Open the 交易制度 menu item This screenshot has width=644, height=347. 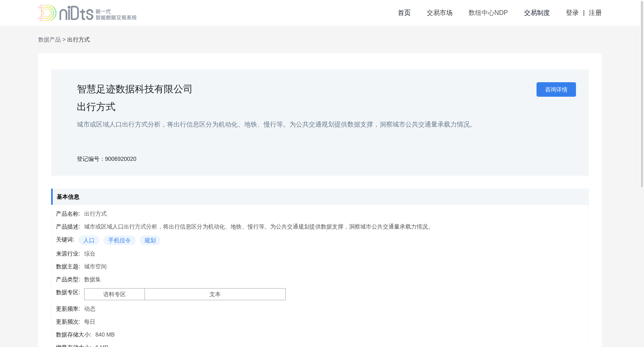coord(537,13)
